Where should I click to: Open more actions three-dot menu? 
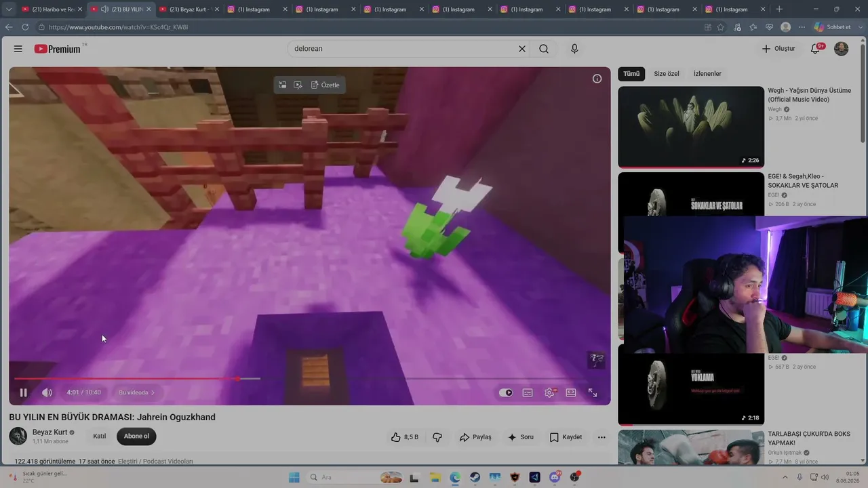[601, 437]
